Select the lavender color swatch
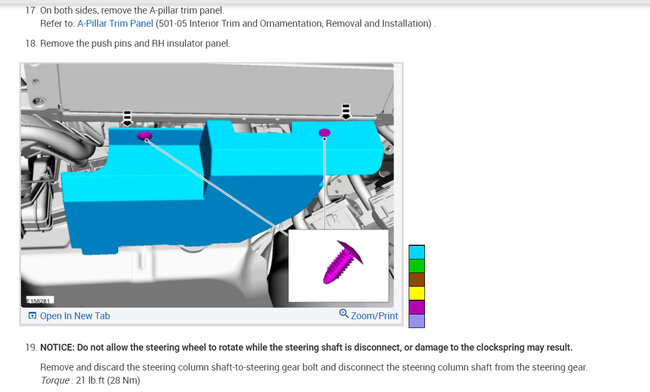The image size is (650, 392). point(417,321)
